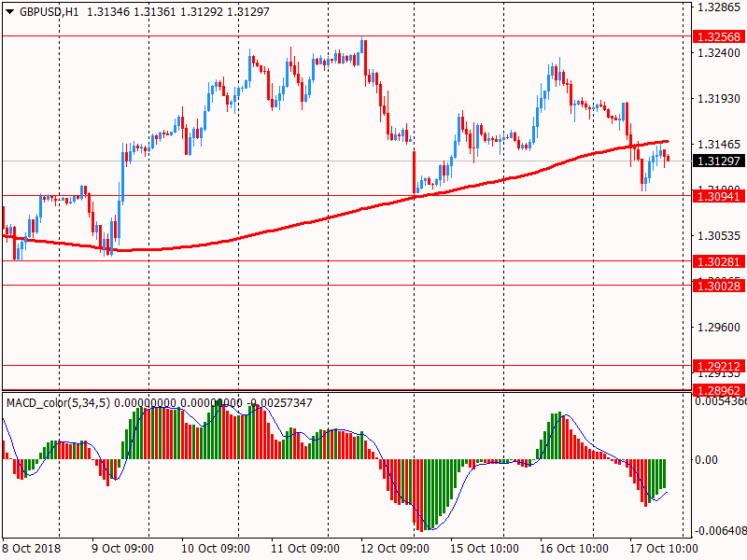The image size is (747, 560).
Task: Click the 11 Oct 09:00 time label
Action: (305, 549)
